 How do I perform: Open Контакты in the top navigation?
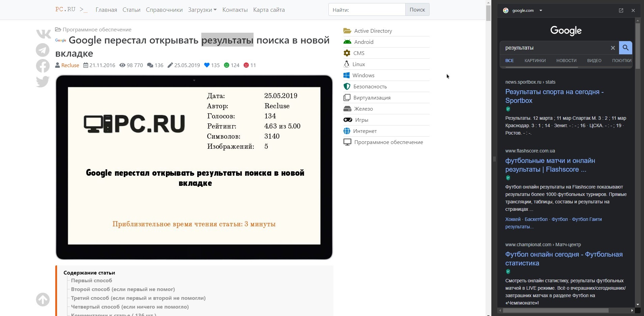[x=235, y=10]
